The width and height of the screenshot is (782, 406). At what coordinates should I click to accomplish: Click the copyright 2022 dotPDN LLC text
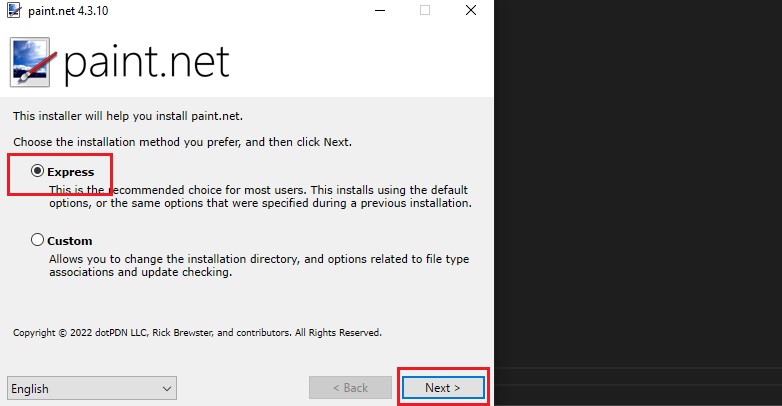(197, 333)
